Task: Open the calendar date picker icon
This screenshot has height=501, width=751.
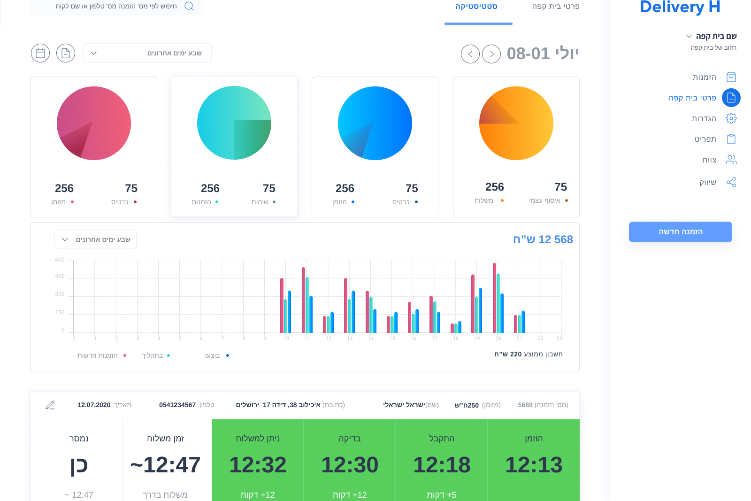Action: (40, 53)
